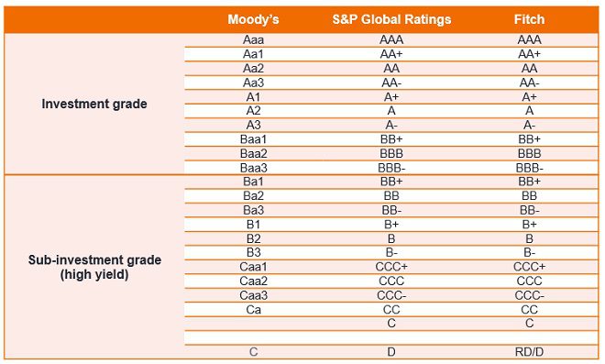
Task: Select the Investment grade row label
Action: click(x=94, y=104)
